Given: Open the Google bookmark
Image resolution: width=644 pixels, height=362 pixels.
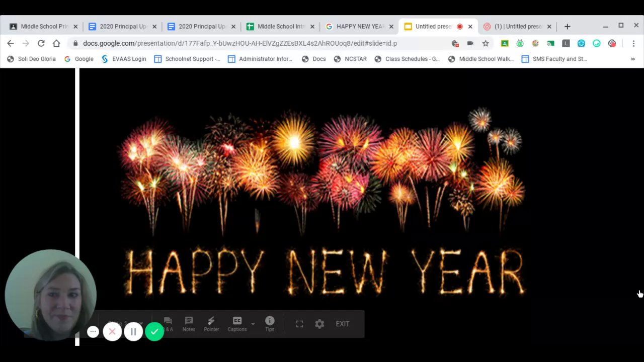Looking at the screenshot, I should [x=79, y=59].
